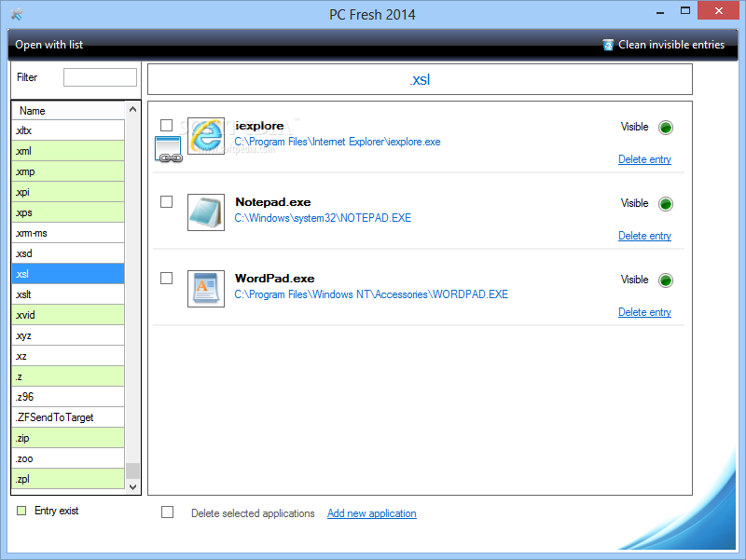Screen dimensions: 746x560
Task: Maximize the PC Fresh 2014 window
Action: click(x=685, y=11)
